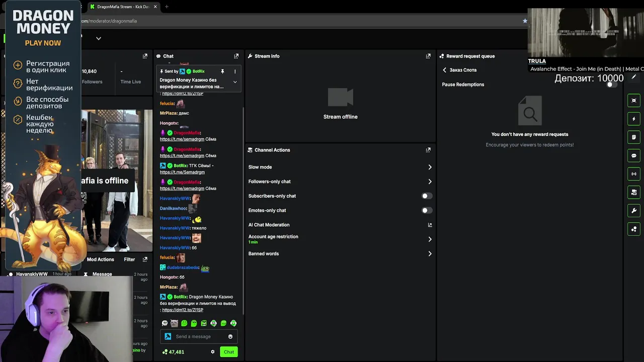Click the Message mod action entry
Screen dimensions: 644x362
[x=102, y=275]
